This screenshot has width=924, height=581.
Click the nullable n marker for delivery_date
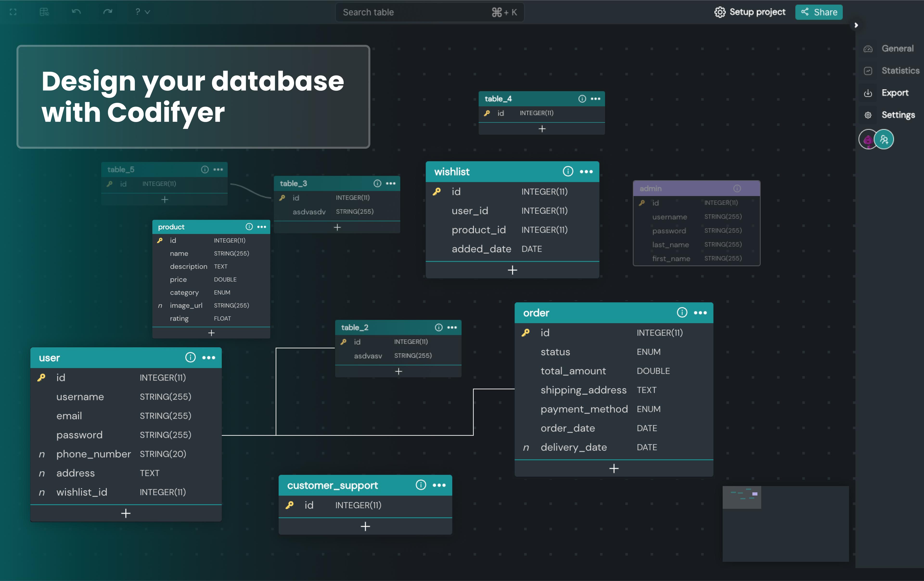pos(526,448)
